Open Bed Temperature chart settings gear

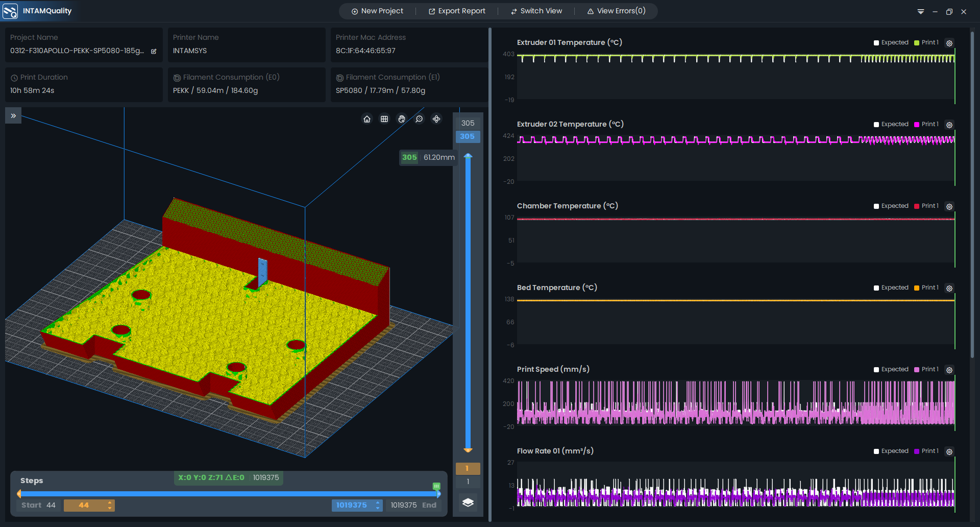point(949,288)
